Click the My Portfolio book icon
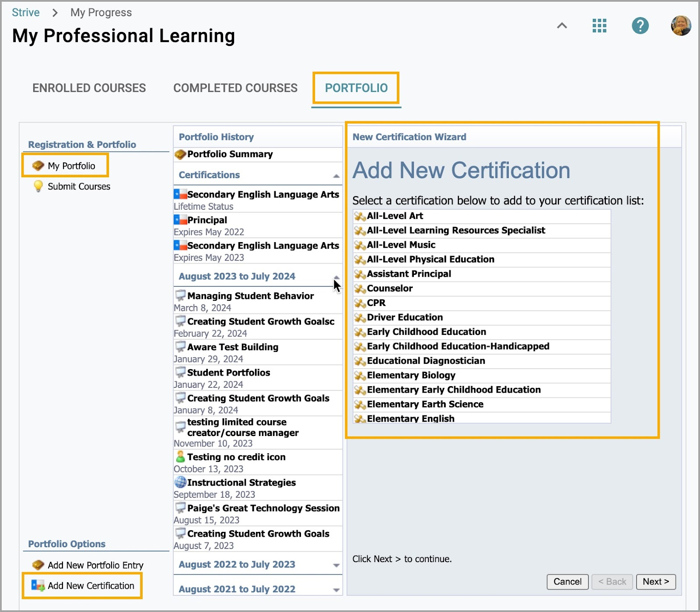 [x=38, y=165]
